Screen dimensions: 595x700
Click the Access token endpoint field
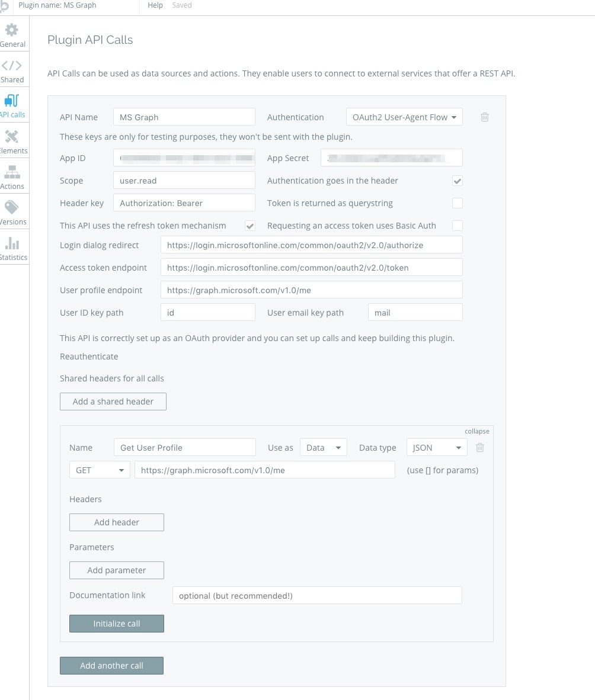tap(311, 268)
